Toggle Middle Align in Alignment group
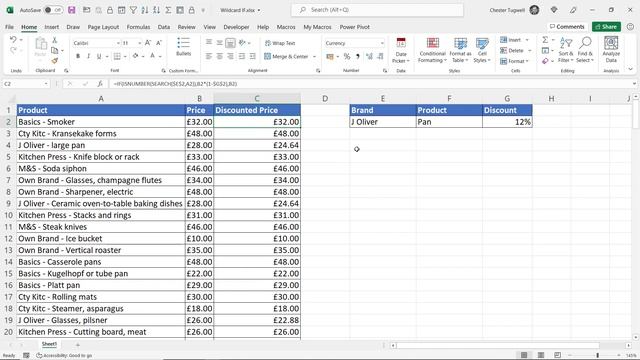The height and width of the screenshot is (360, 640). click(220, 42)
